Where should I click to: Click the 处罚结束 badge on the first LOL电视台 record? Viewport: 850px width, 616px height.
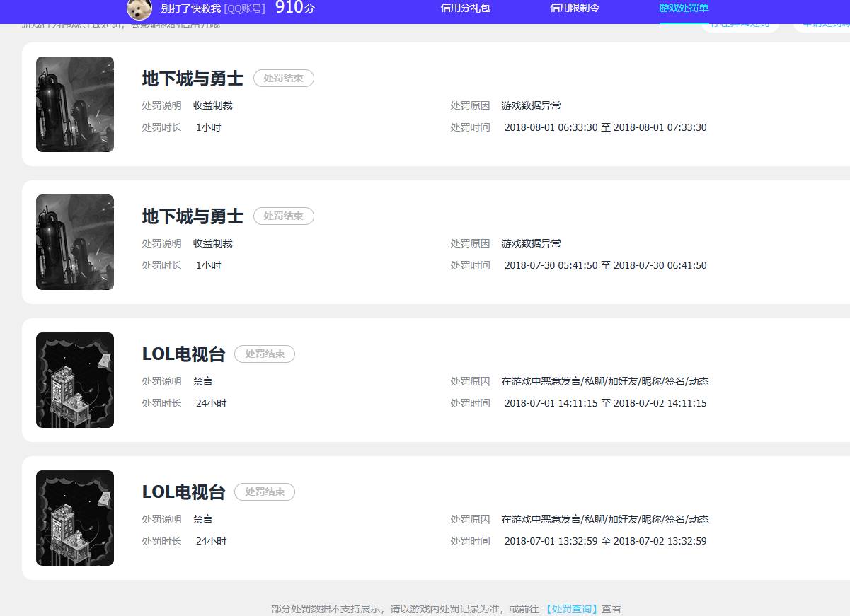(x=264, y=354)
